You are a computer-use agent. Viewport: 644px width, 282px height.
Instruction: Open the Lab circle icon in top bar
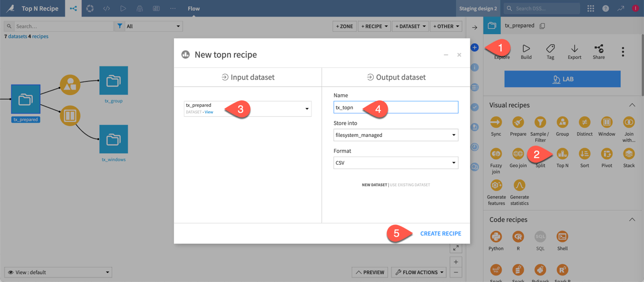point(90,9)
